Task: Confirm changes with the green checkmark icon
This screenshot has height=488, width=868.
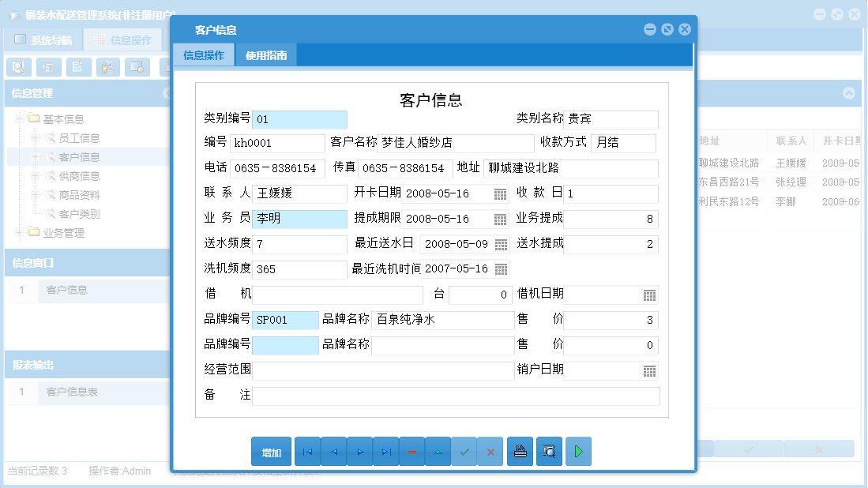Action: pos(464,451)
